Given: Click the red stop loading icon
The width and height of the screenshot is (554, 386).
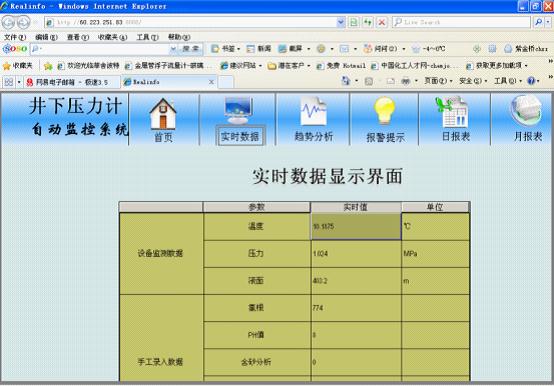Looking at the screenshot, I should point(382,22).
